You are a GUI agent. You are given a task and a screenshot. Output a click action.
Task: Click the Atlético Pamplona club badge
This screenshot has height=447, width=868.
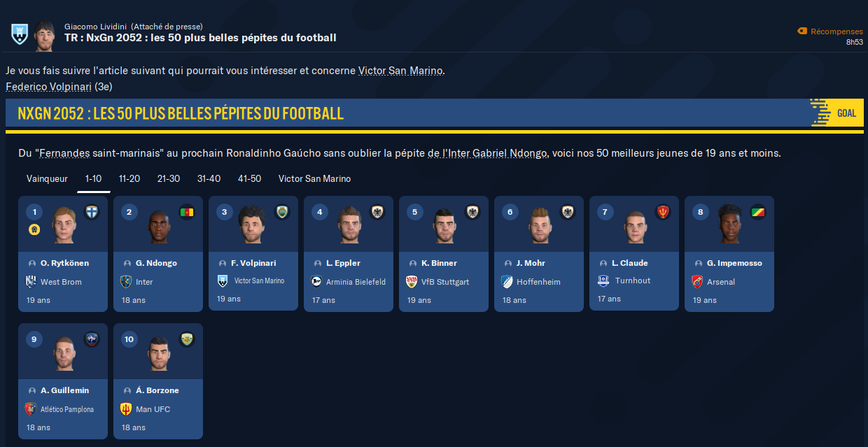tap(31, 409)
